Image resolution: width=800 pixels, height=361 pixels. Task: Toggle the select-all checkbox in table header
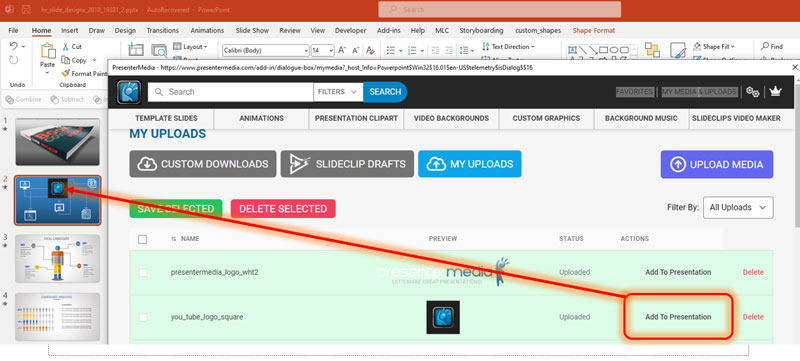(x=143, y=239)
